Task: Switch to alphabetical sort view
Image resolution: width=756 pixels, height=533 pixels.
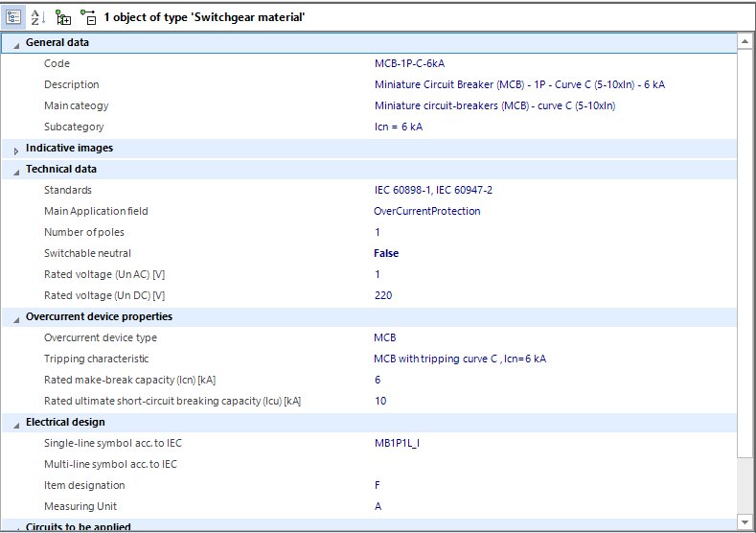Action: pyautogui.click(x=37, y=17)
